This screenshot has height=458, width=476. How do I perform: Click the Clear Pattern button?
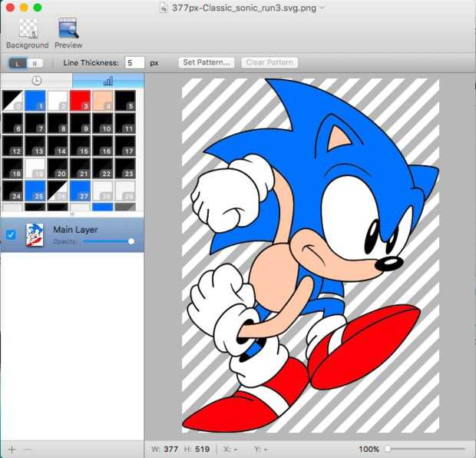[269, 62]
